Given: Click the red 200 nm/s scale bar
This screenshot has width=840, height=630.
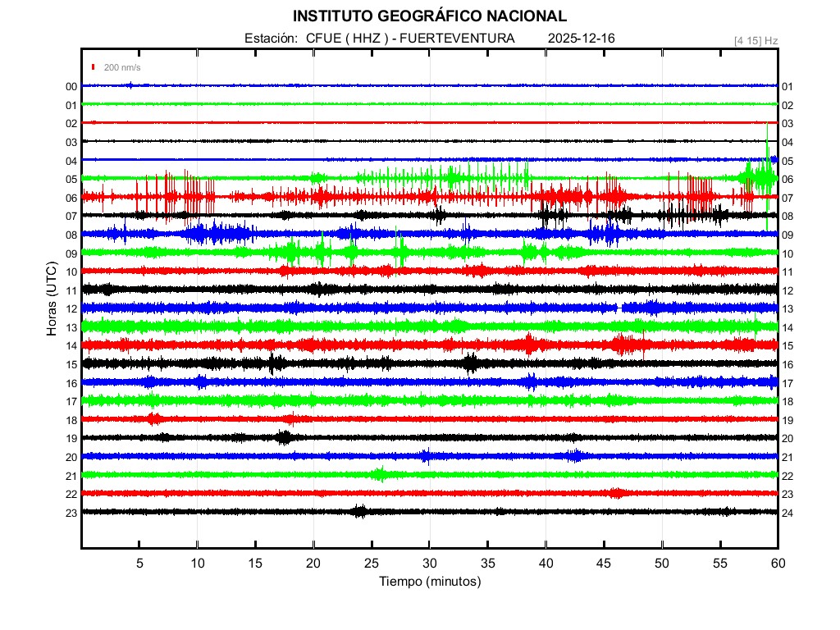Looking at the screenshot, I should [94, 67].
